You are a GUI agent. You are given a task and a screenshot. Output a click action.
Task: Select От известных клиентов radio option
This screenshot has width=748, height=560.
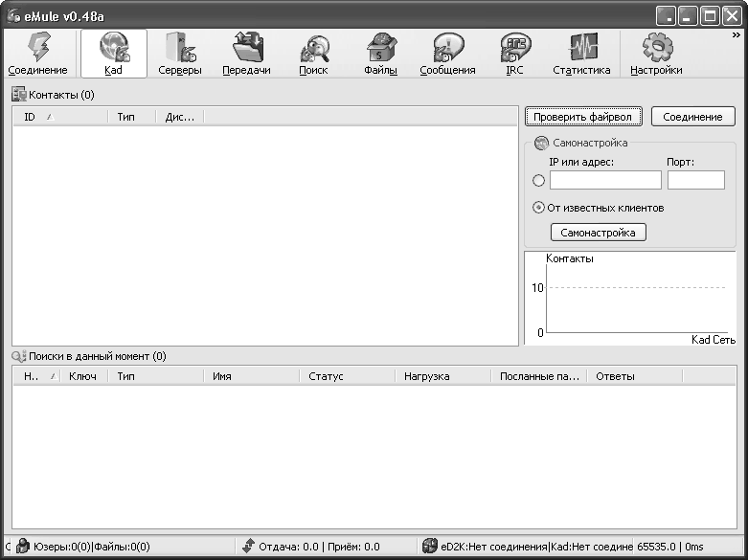coord(538,208)
